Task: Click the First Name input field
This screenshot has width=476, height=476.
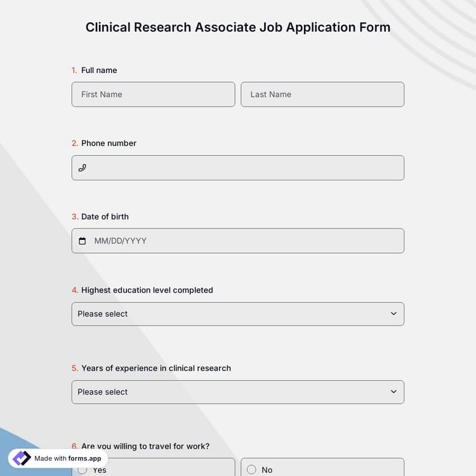Action: [x=153, y=95]
